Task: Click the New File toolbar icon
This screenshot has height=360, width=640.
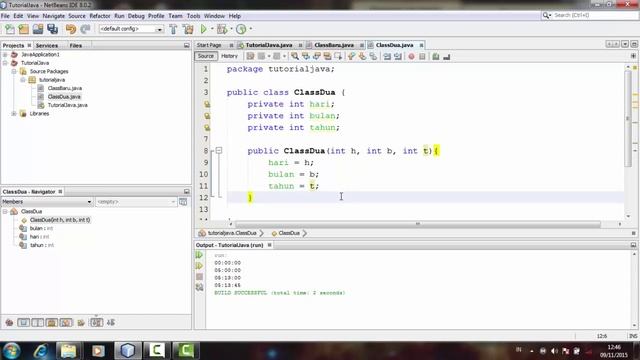Action: tap(10, 29)
